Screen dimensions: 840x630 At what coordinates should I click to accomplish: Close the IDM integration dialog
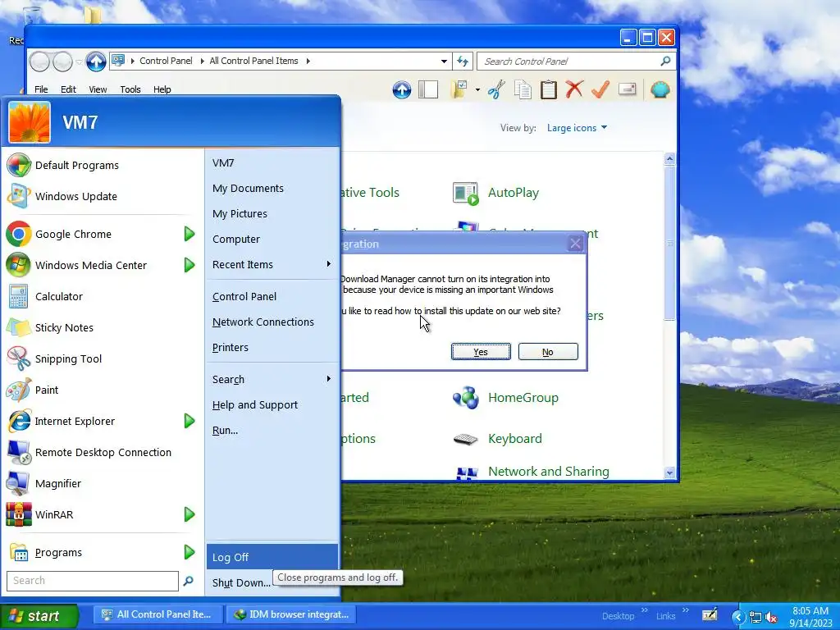point(575,244)
